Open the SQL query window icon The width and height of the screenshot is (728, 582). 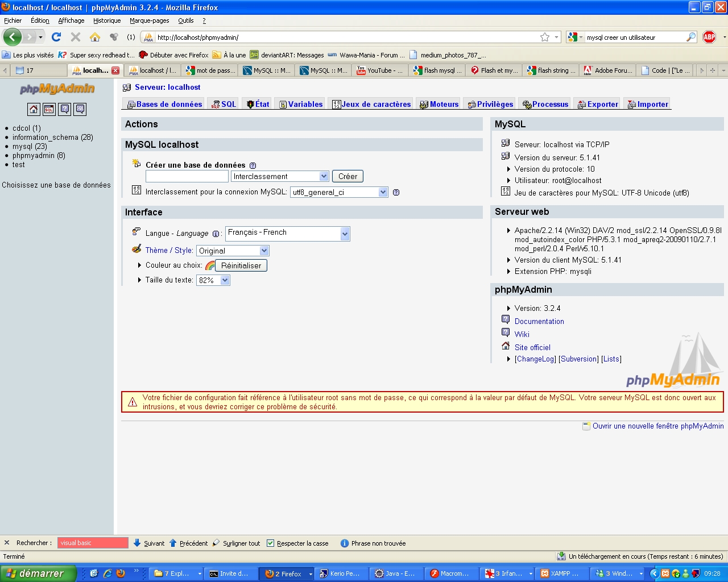coord(49,109)
